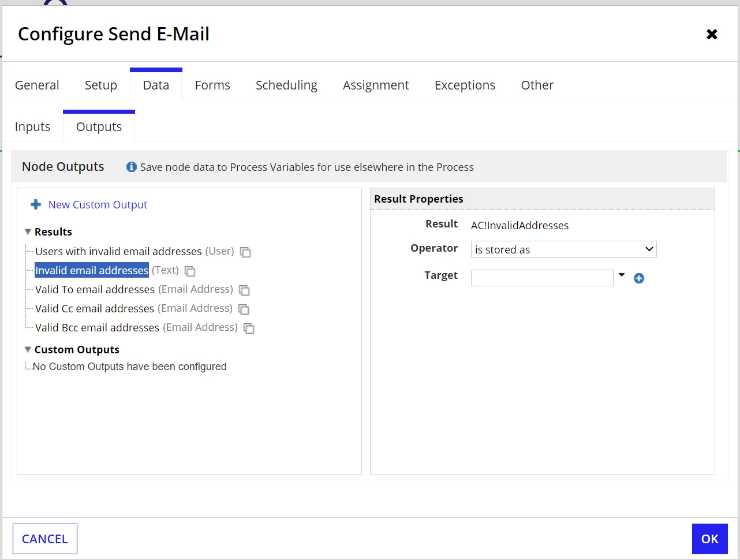This screenshot has height=560, width=740.
Task: Switch to the Inputs sub-tab
Action: pos(32,126)
